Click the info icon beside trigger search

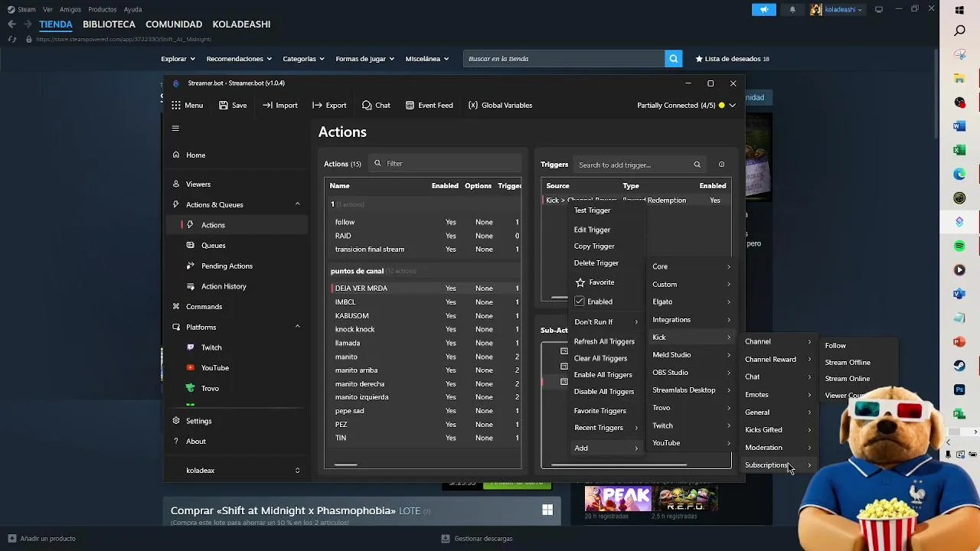click(x=721, y=165)
